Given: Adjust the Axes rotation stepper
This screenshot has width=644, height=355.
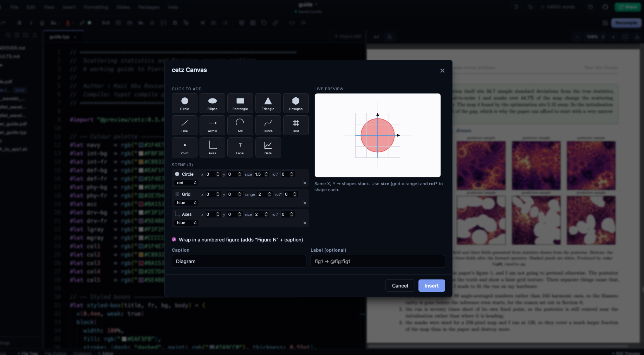Looking at the screenshot, I should [x=292, y=214].
